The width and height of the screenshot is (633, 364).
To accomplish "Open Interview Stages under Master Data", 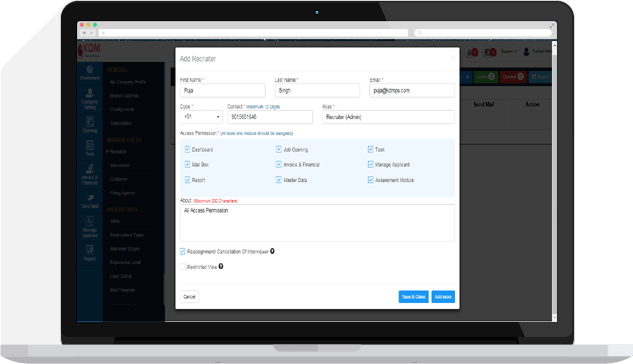I will tap(125, 249).
